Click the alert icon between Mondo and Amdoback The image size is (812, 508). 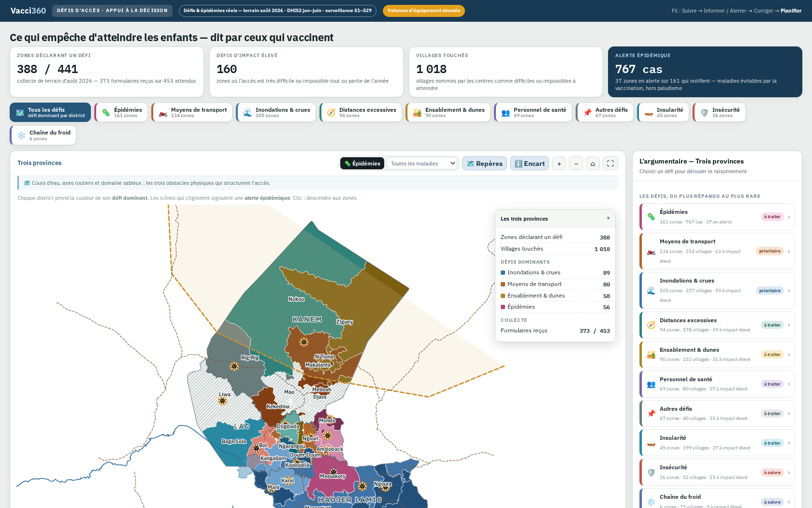click(328, 435)
